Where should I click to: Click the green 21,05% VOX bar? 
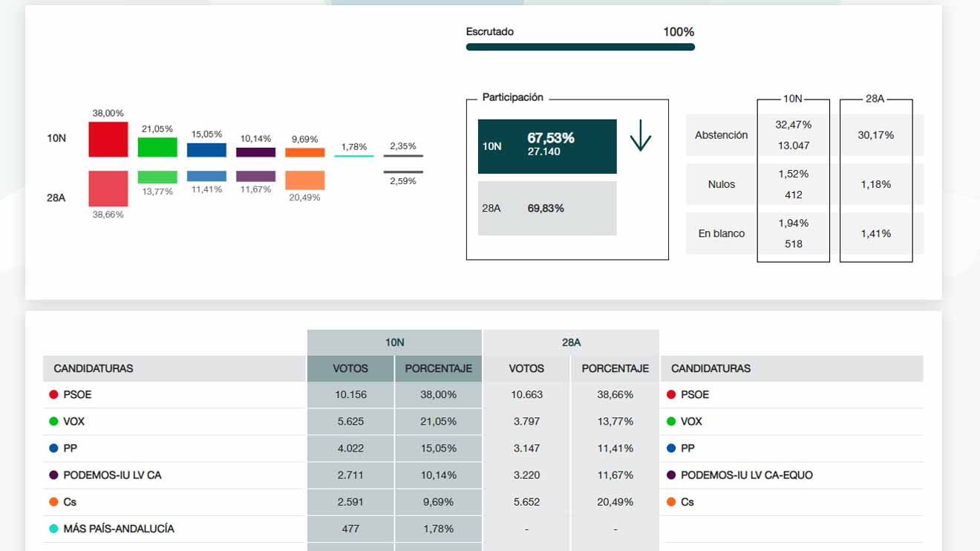[x=157, y=147]
